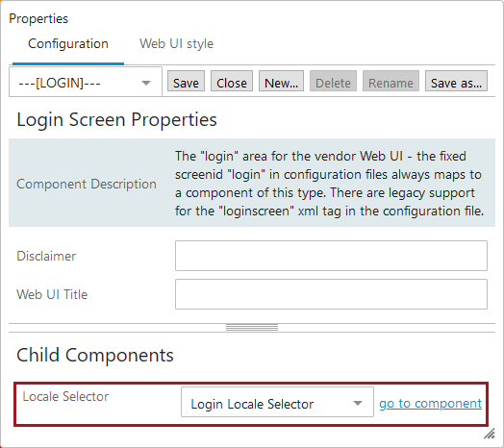Image resolution: width=504 pixels, height=448 pixels.
Task: Focus the Disclaimer text field
Action: 331,256
